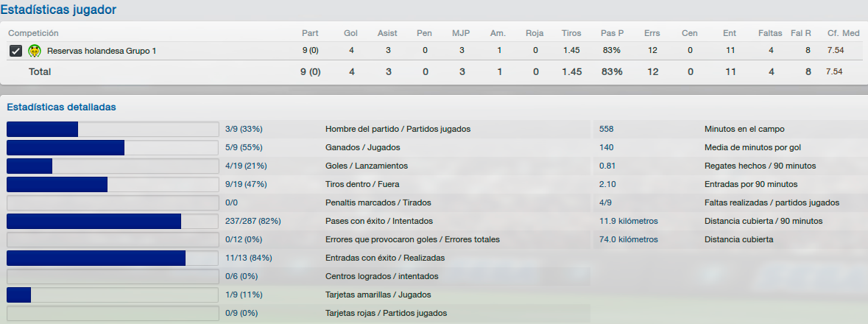The height and width of the screenshot is (324, 868).
Task: Uncheck the Reservas holandesa Grupo 1 checkbox
Action: pyautogui.click(x=15, y=51)
